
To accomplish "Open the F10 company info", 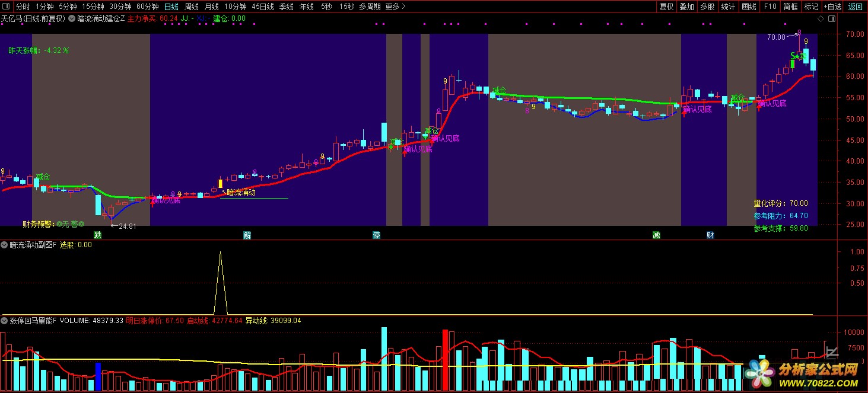I will coord(770,7).
